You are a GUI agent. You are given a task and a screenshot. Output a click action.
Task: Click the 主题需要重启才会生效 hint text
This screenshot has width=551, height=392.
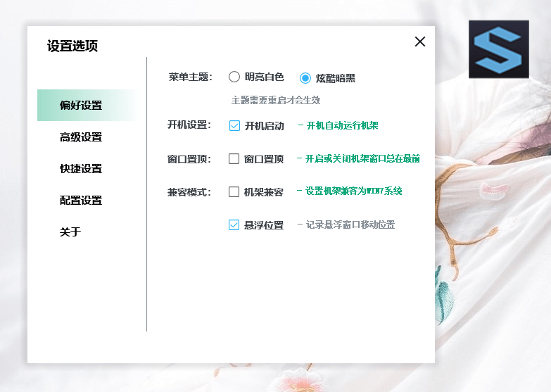276,100
